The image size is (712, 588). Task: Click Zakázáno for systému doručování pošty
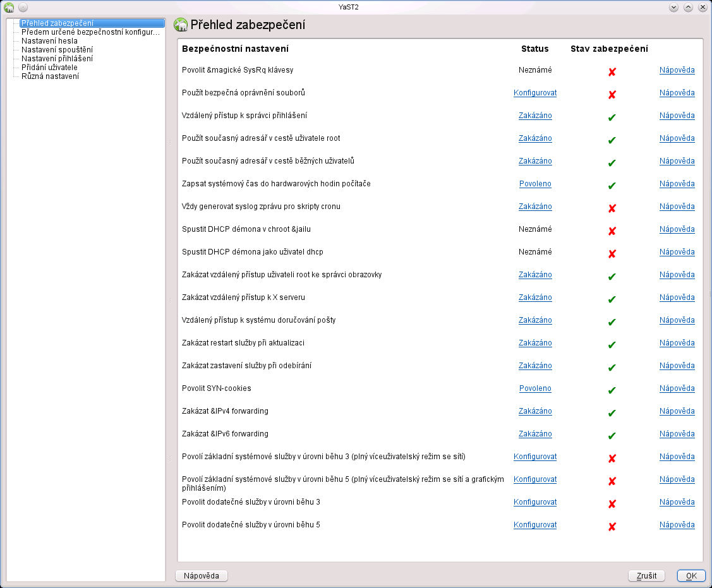pos(535,320)
